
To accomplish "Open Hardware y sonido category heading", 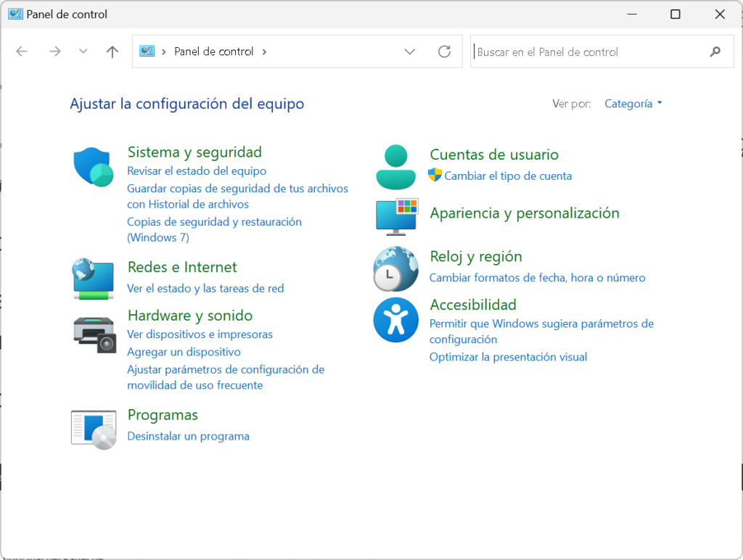I will click(190, 315).
